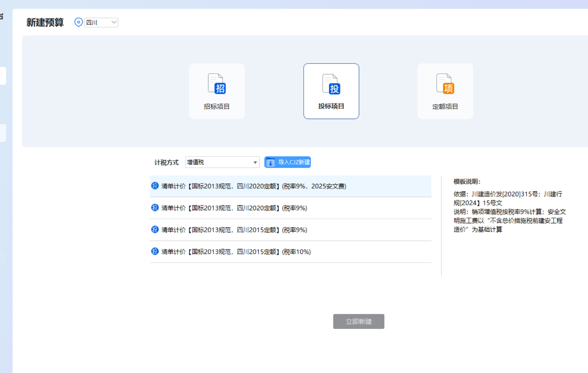Click the 投 badge on the 四川2015定额 税率9% template
588x373 pixels.
(x=154, y=230)
